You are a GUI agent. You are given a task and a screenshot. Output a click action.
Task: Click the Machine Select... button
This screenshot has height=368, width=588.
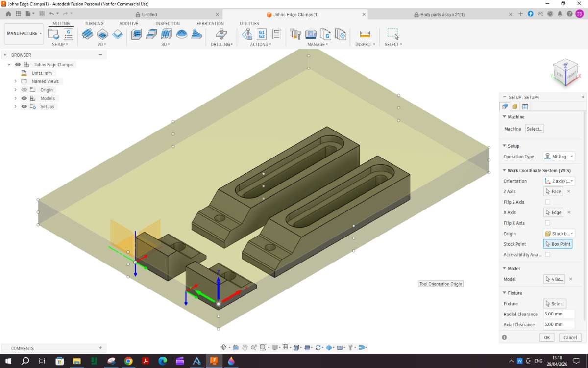[x=535, y=129]
